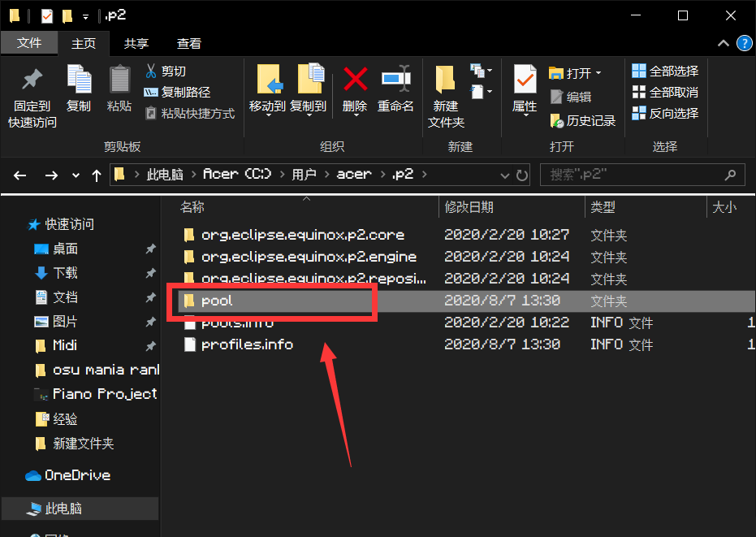Image resolution: width=756 pixels, height=537 pixels.
Task: Open the 经验 folder in sidebar
Action: pyautogui.click(x=65, y=419)
